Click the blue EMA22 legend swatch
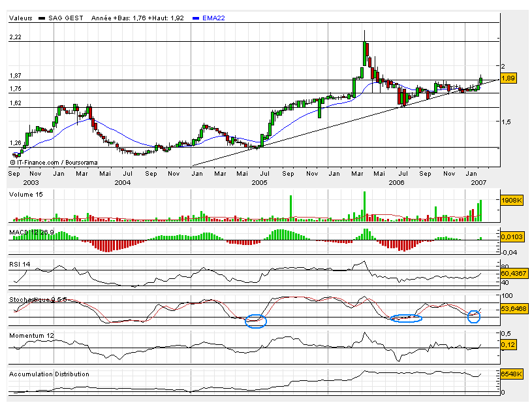532x407 pixels. point(195,18)
